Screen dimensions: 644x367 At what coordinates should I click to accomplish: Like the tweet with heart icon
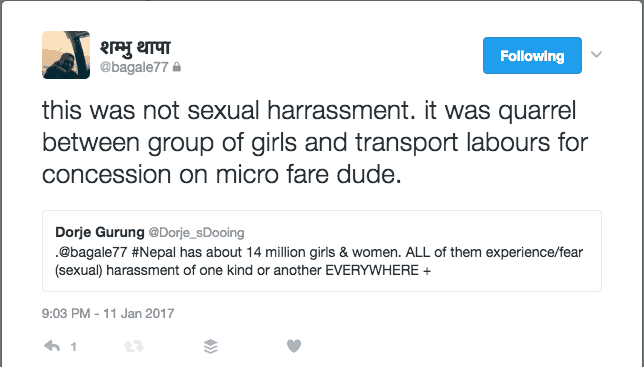(294, 346)
